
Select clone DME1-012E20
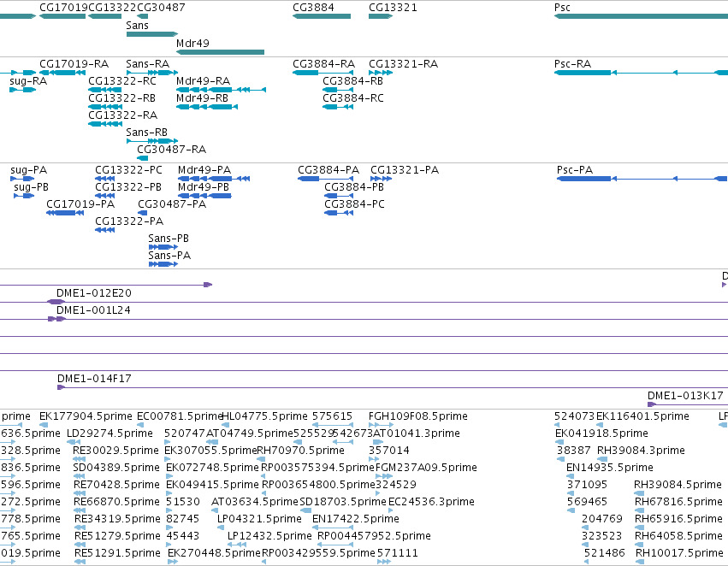coord(94,293)
